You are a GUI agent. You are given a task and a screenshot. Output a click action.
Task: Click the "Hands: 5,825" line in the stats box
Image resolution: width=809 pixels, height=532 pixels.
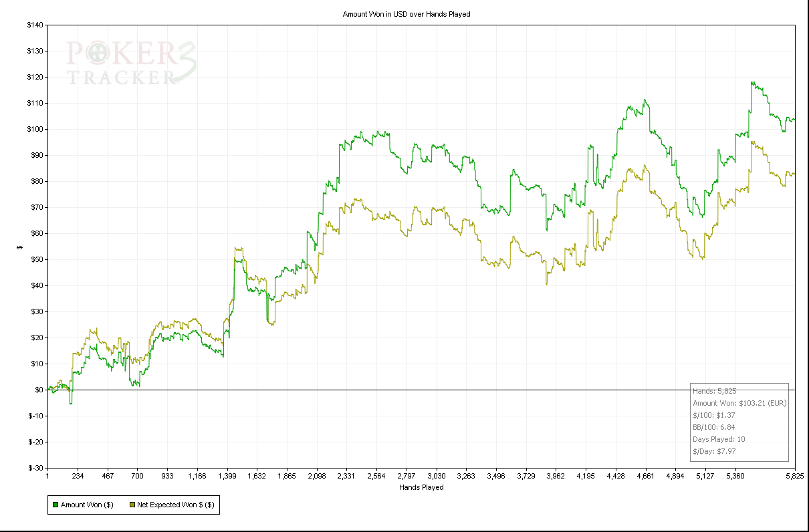[x=715, y=391]
